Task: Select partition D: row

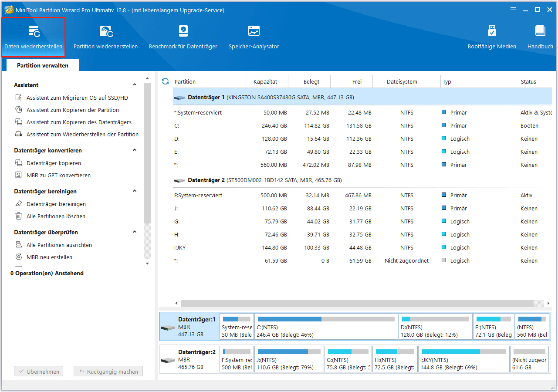Action: click(362, 139)
